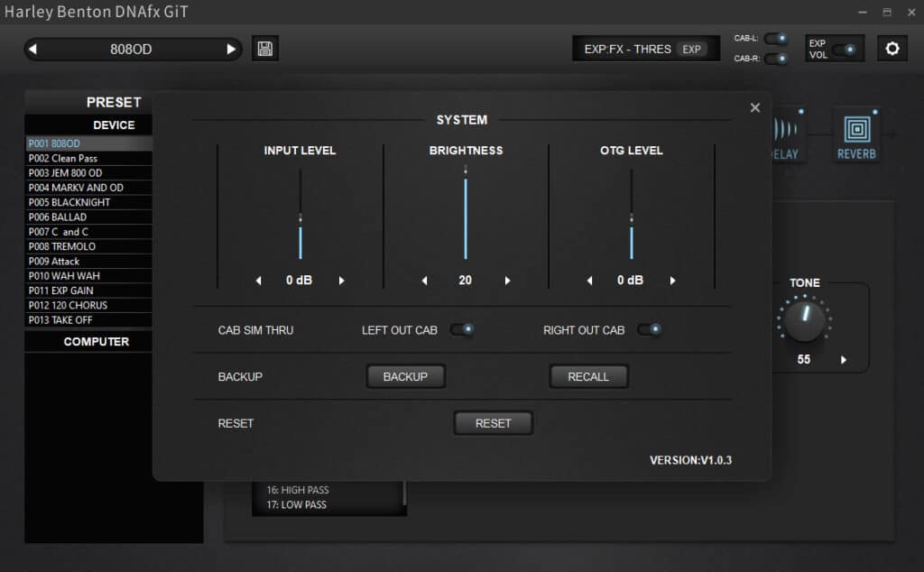Image resolution: width=924 pixels, height=572 pixels.
Task: Select preset P011 EXP GAIN
Action: (x=88, y=291)
